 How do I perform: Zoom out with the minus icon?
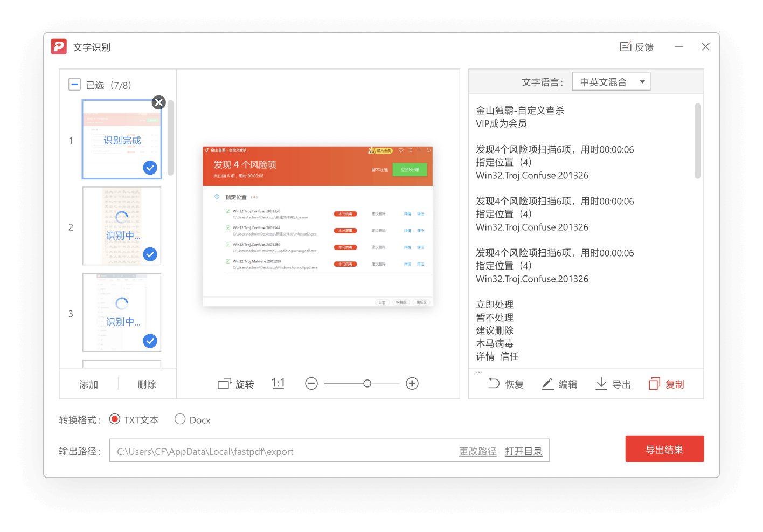pos(311,383)
